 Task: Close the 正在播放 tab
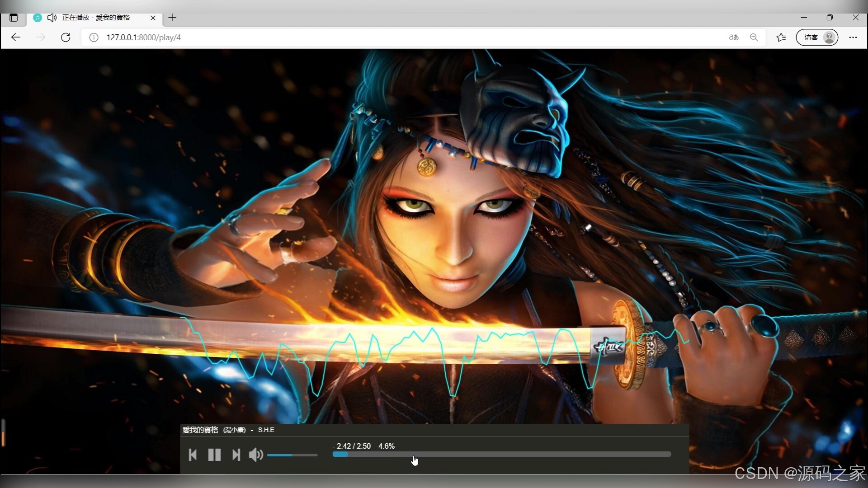(x=153, y=18)
